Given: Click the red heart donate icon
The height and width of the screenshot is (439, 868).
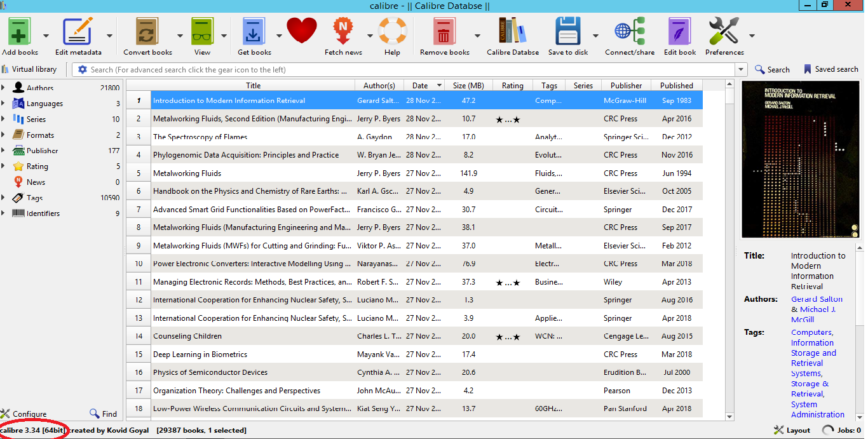Looking at the screenshot, I should 301,30.
